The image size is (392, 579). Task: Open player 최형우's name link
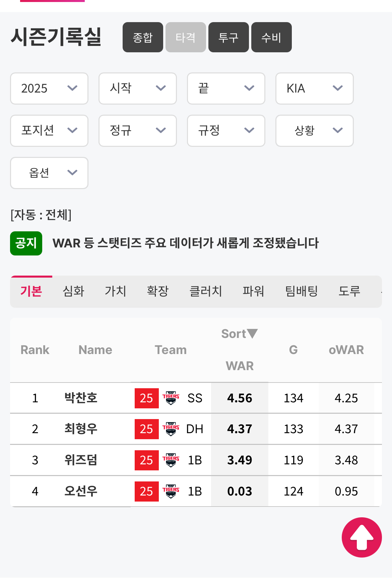[81, 429]
